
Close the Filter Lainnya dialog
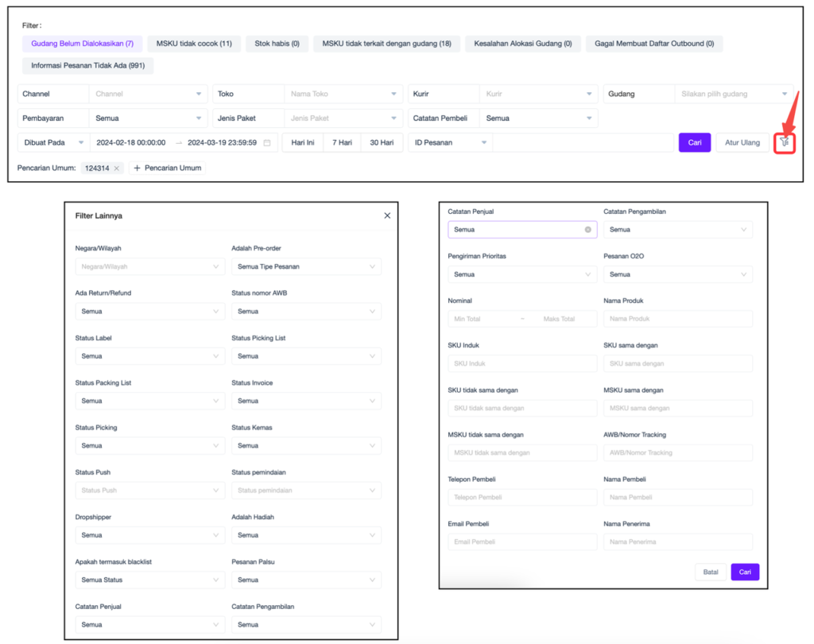pos(387,215)
